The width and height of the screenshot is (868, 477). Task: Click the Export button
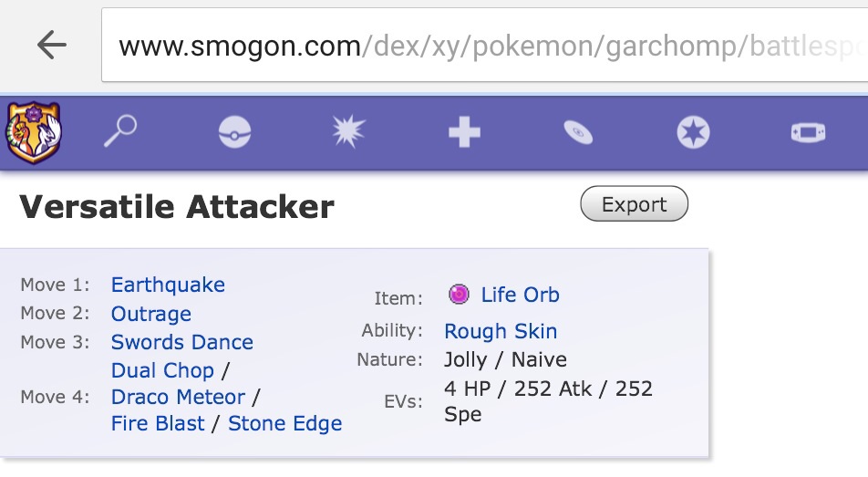pos(634,204)
